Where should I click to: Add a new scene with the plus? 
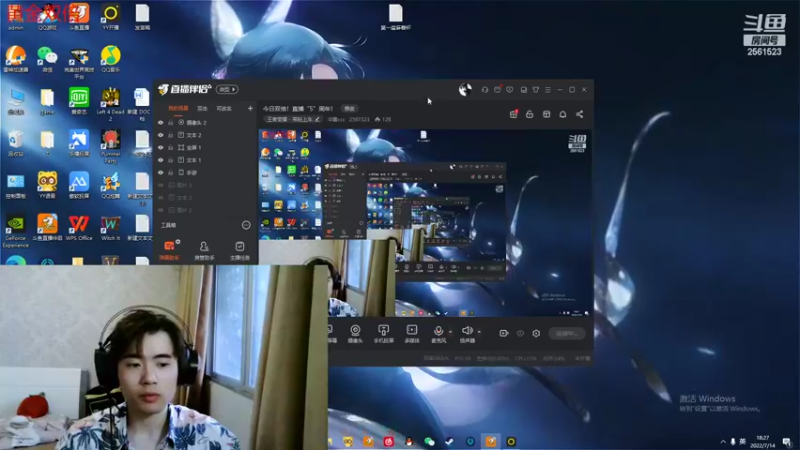(x=250, y=109)
